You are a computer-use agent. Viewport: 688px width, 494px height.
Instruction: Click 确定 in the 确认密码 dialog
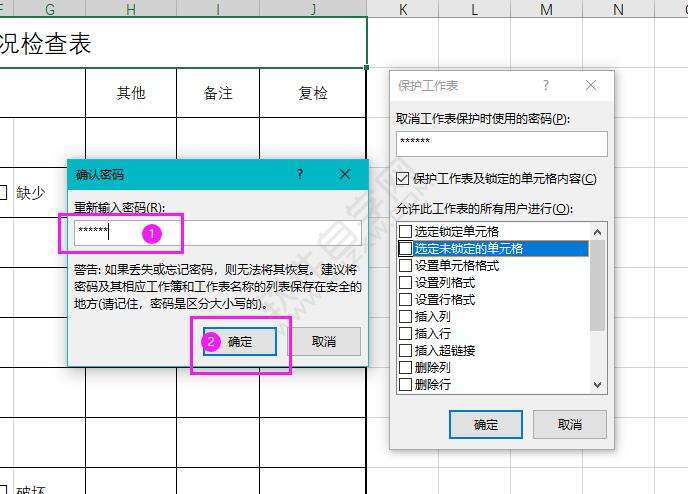(x=240, y=341)
